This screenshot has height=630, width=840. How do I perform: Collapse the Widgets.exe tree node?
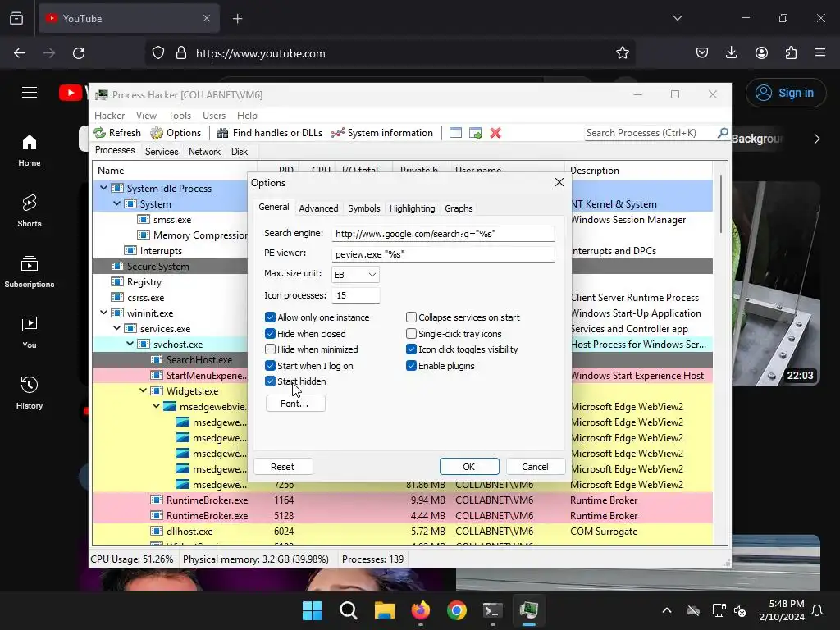point(143,390)
